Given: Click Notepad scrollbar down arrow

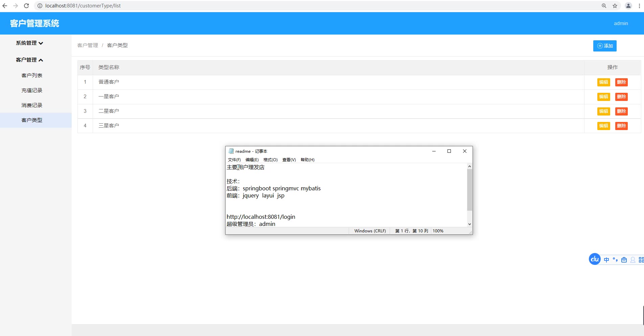Looking at the screenshot, I should click(469, 224).
